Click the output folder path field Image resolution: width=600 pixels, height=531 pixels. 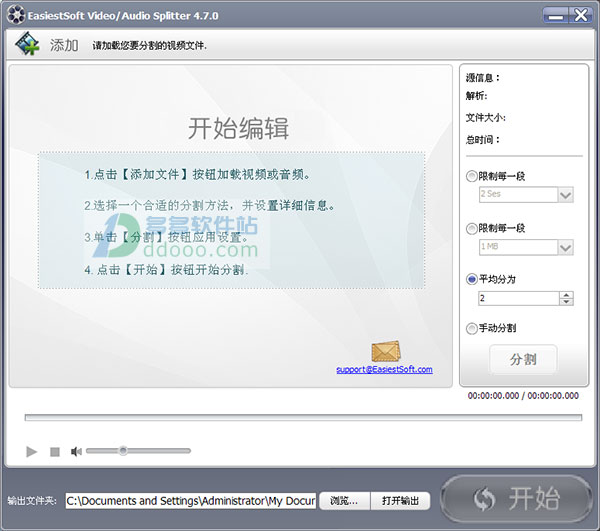[x=191, y=501]
